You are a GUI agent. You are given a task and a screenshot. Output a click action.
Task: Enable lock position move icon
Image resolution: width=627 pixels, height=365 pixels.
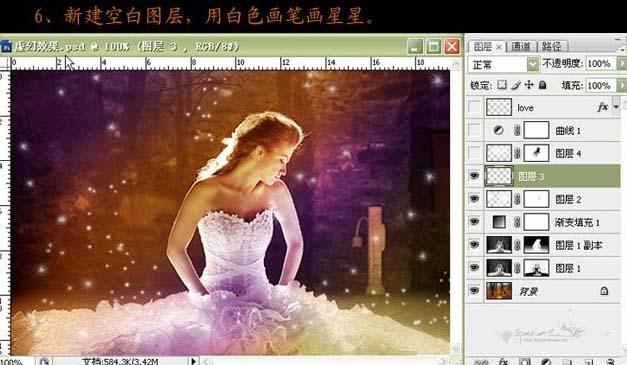click(x=529, y=85)
